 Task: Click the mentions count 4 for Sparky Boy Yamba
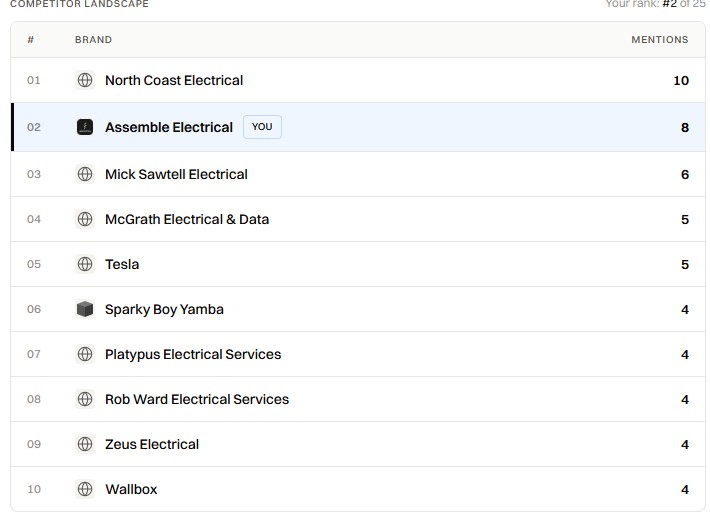pos(685,310)
